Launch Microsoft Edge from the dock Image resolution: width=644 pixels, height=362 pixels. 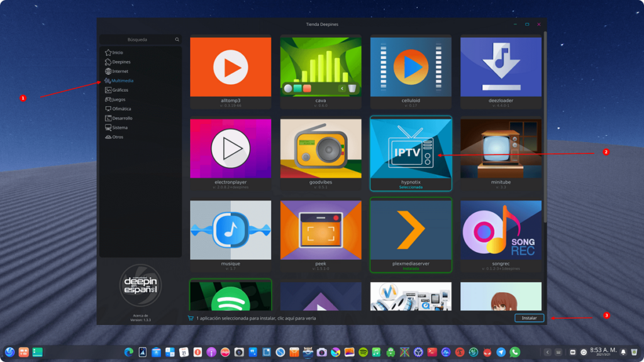pos(128,352)
